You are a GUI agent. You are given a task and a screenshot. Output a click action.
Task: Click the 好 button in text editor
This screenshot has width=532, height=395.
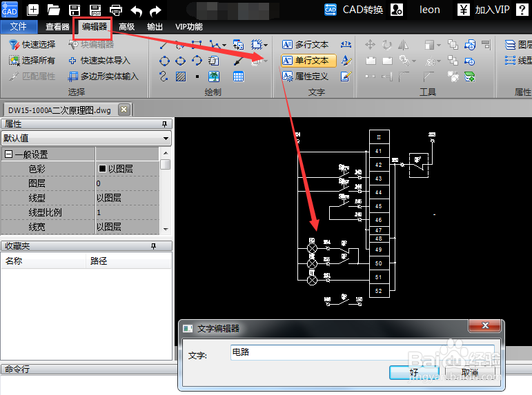pos(414,372)
